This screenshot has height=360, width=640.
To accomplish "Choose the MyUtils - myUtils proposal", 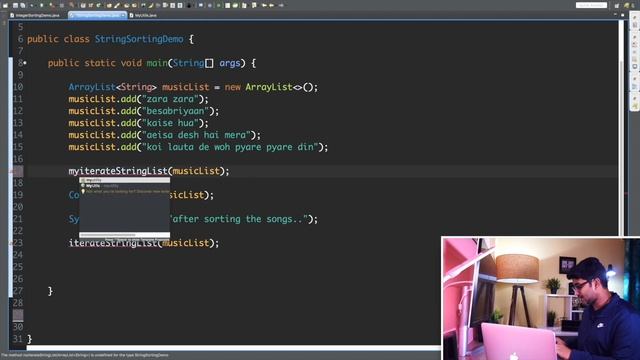I will 124,186.
